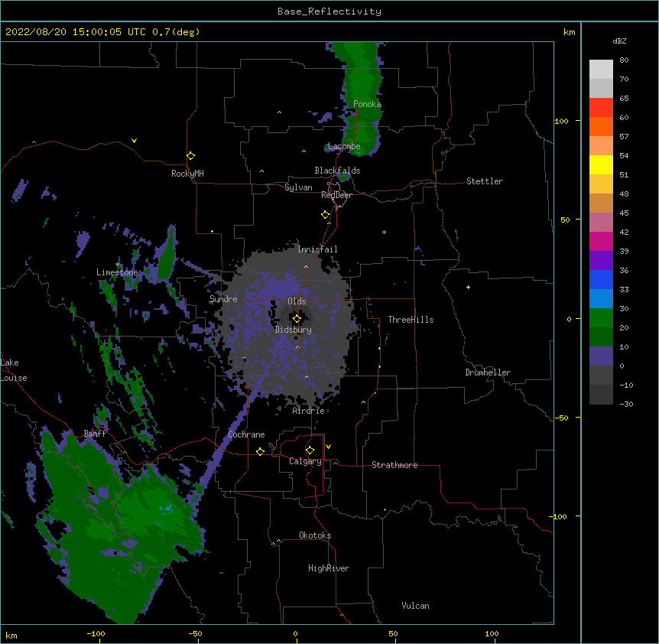Click the purple 10 dBZ legend swatch
659x644 pixels.
click(x=601, y=356)
